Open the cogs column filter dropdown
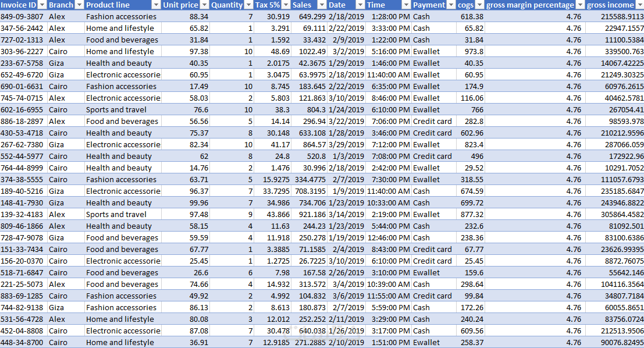 479,5
